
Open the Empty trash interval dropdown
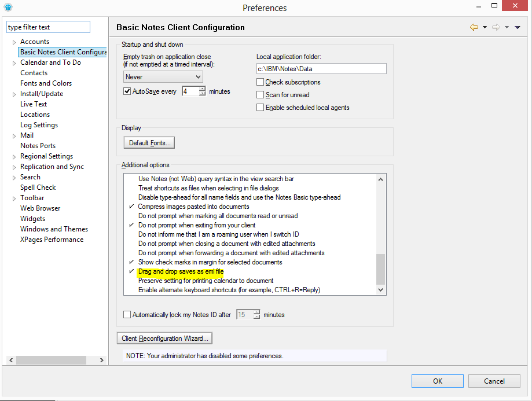(163, 77)
